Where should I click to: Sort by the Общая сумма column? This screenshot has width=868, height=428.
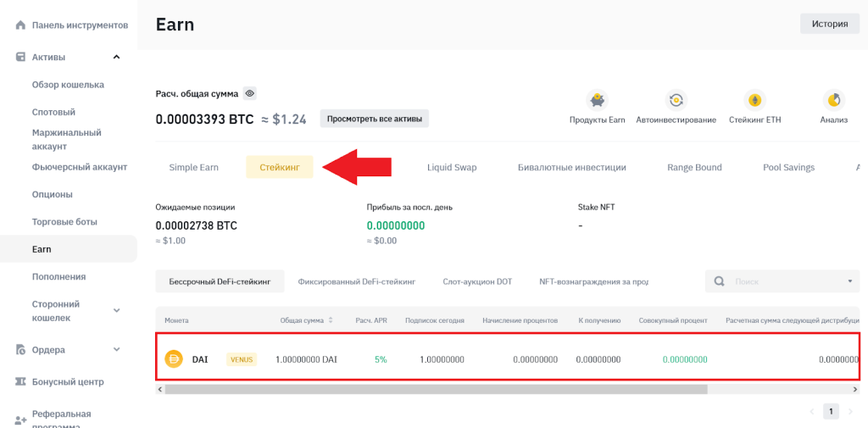click(330, 320)
